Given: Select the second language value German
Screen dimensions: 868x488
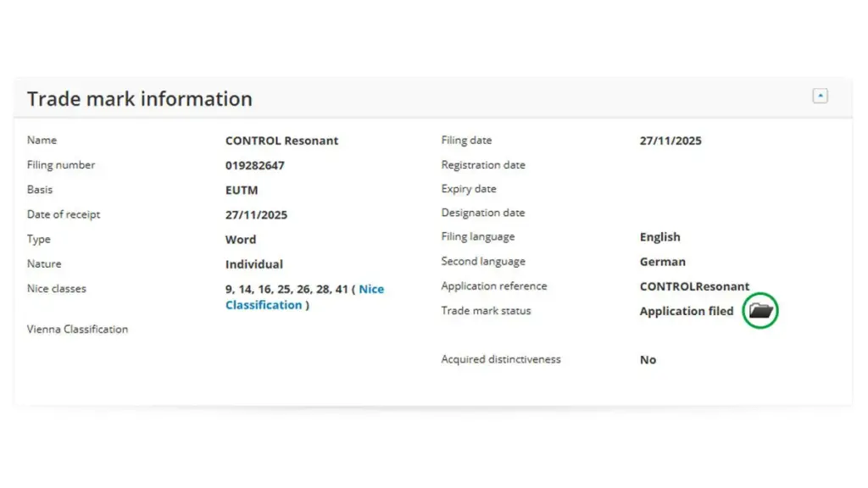Looking at the screenshot, I should (x=663, y=262).
